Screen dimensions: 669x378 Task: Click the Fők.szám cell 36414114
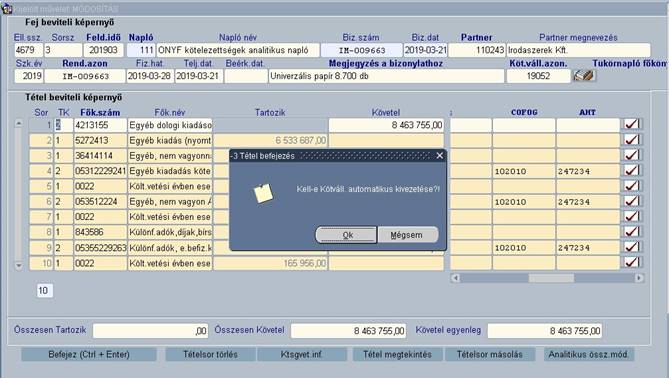point(100,156)
